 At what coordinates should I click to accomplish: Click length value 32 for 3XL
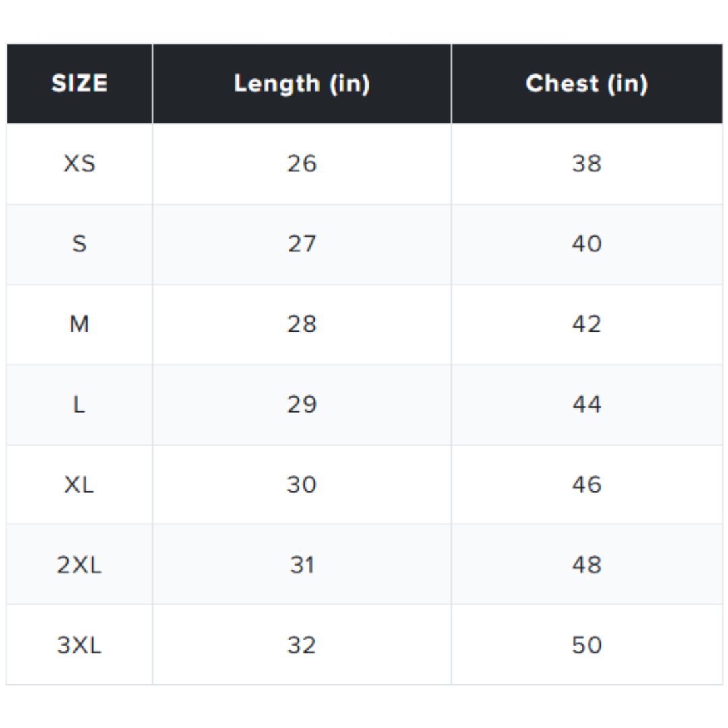pos(302,645)
